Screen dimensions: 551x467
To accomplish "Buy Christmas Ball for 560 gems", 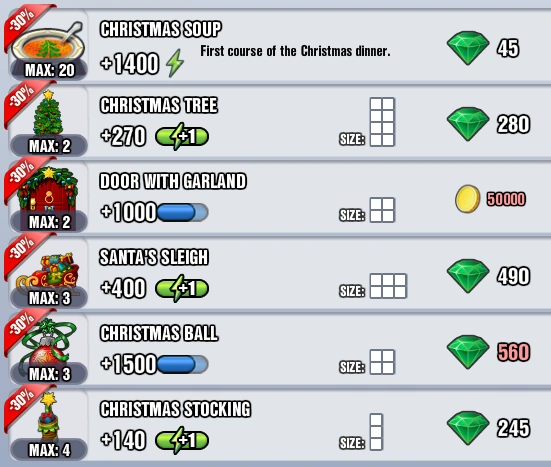I will [x=488, y=352].
